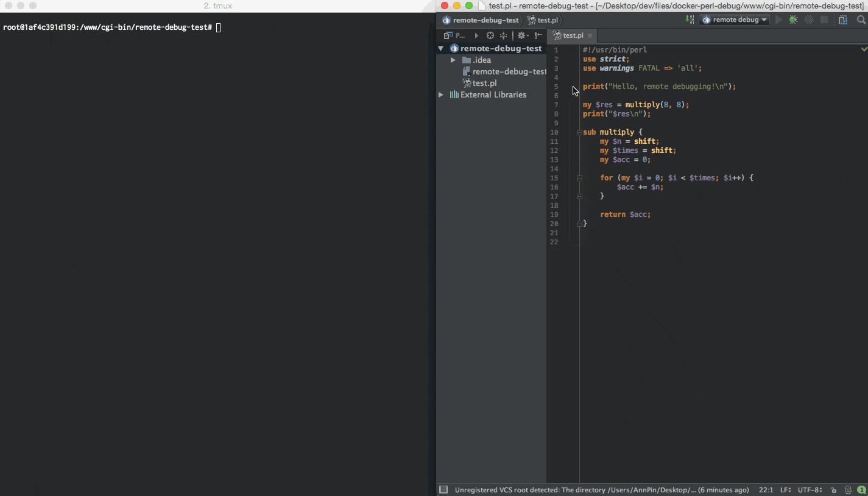Click the fold end marker on line 17
The image size is (868, 496).
tap(579, 196)
